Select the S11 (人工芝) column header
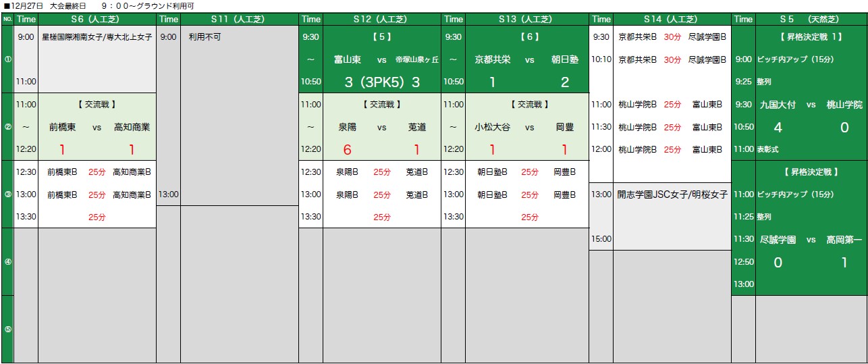Screen dimensions: 868x364 (x=239, y=19)
